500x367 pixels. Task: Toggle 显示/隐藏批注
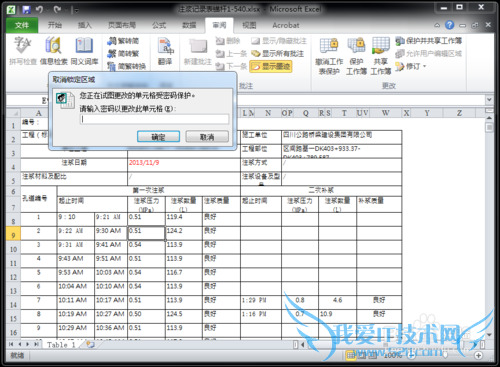coord(279,41)
